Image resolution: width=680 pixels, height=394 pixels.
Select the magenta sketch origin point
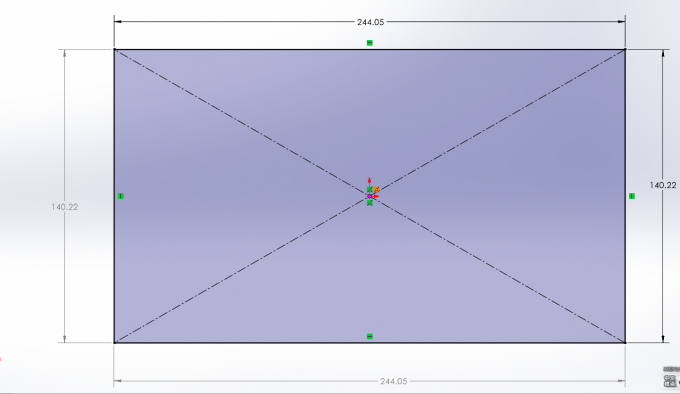pos(369,196)
